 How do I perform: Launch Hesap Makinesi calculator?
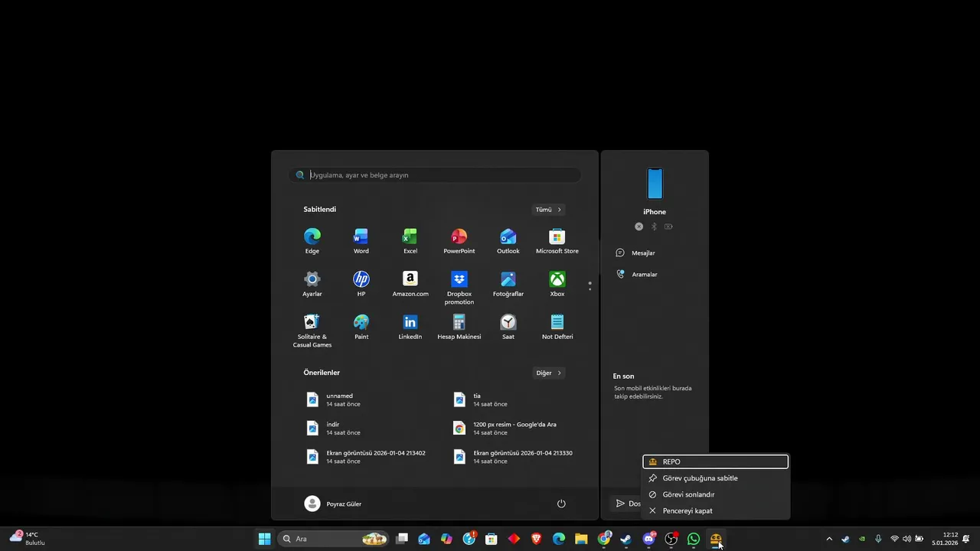[459, 327]
